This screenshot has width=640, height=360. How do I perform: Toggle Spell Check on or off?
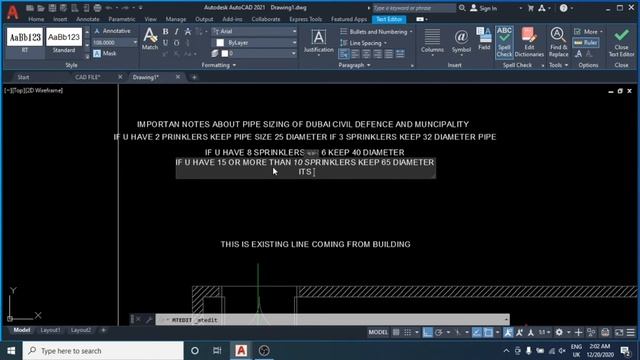[504, 42]
